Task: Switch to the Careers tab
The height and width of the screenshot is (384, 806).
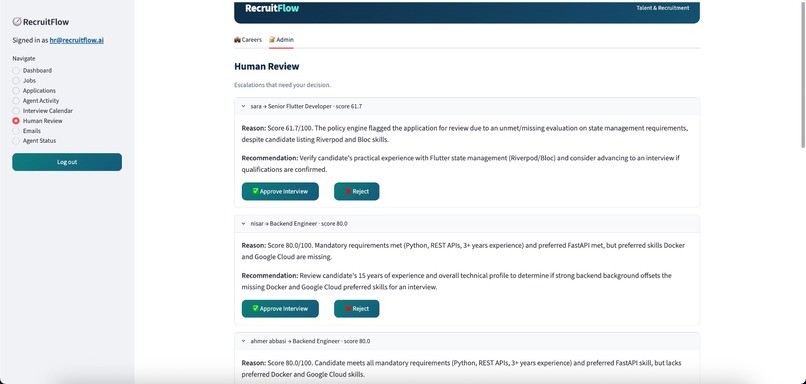Action: [x=248, y=40]
